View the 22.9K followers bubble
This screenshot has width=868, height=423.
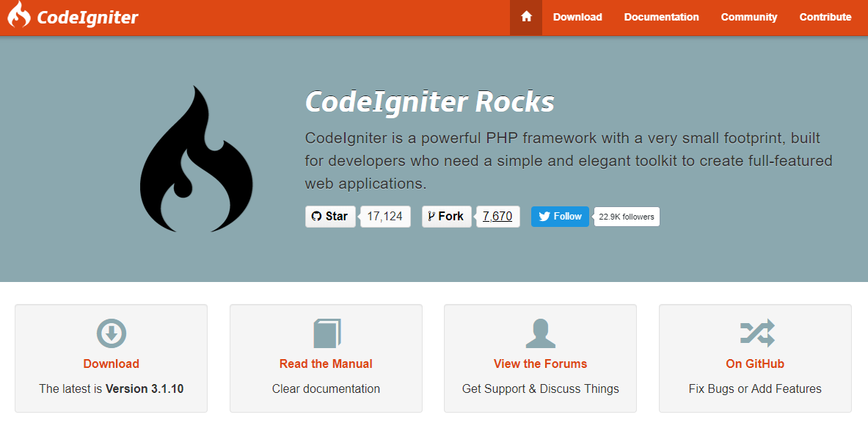(x=627, y=217)
